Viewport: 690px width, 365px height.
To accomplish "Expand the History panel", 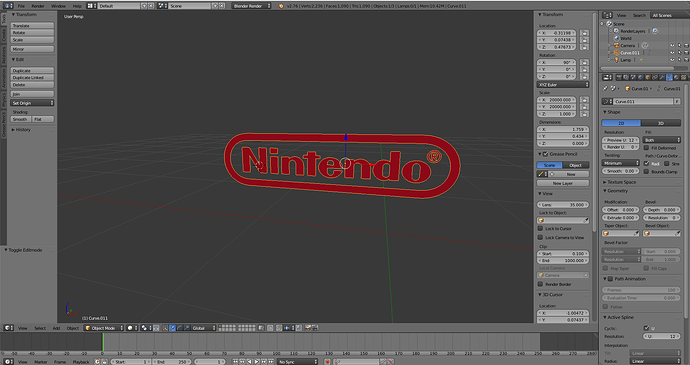I will pyautogui.click(x=22, y=129).
